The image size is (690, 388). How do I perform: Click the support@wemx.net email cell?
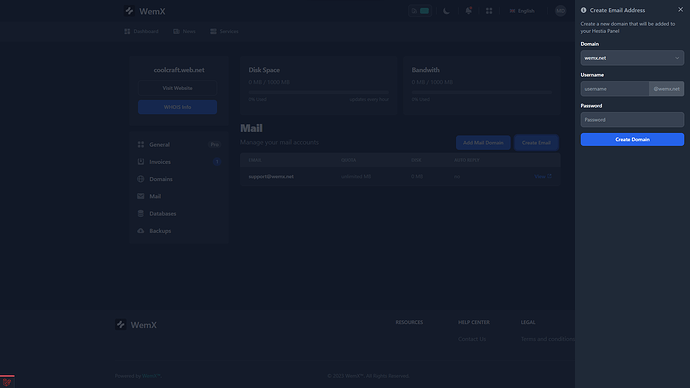pyautogui.click(x=271, y=176)
